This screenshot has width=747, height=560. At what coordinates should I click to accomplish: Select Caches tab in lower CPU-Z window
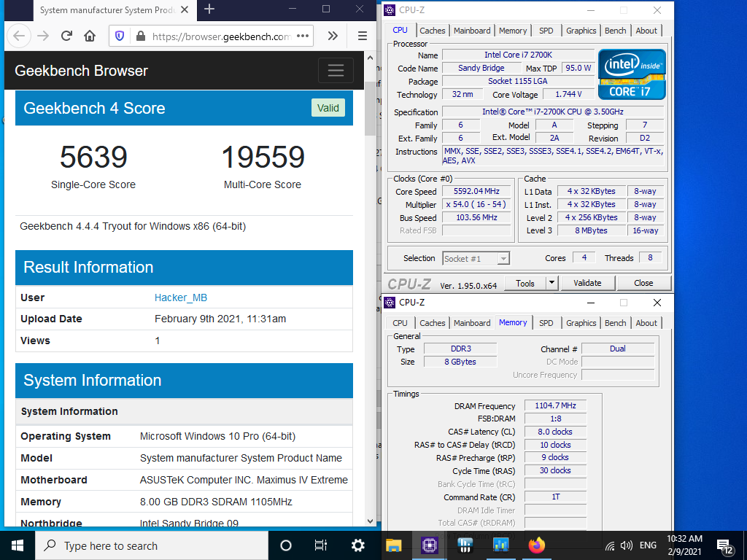point(432,323)
